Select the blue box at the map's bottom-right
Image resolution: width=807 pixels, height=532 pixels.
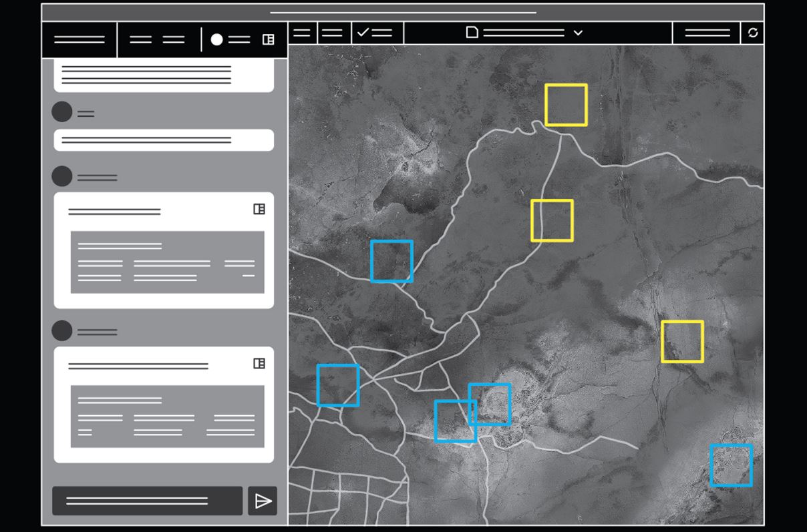731,465
